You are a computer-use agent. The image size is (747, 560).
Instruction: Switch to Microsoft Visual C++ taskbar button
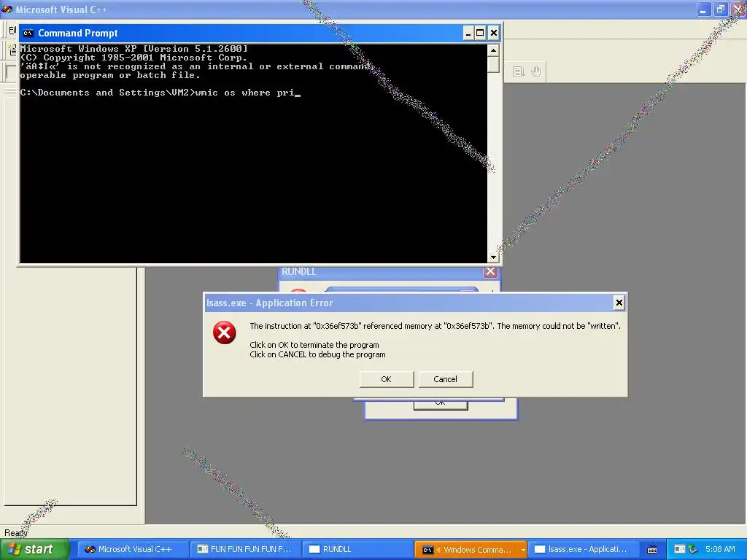[132, 549]
